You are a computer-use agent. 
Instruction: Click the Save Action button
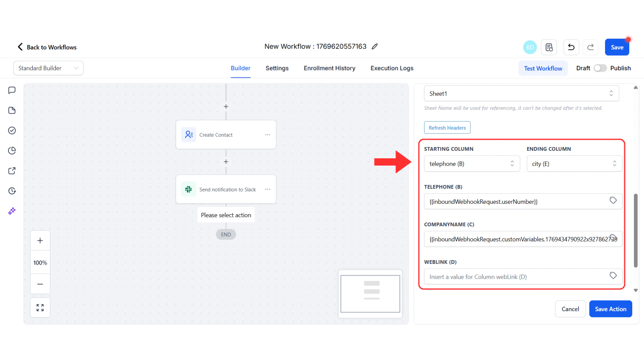pyautogui.click(x=610, y=309)
